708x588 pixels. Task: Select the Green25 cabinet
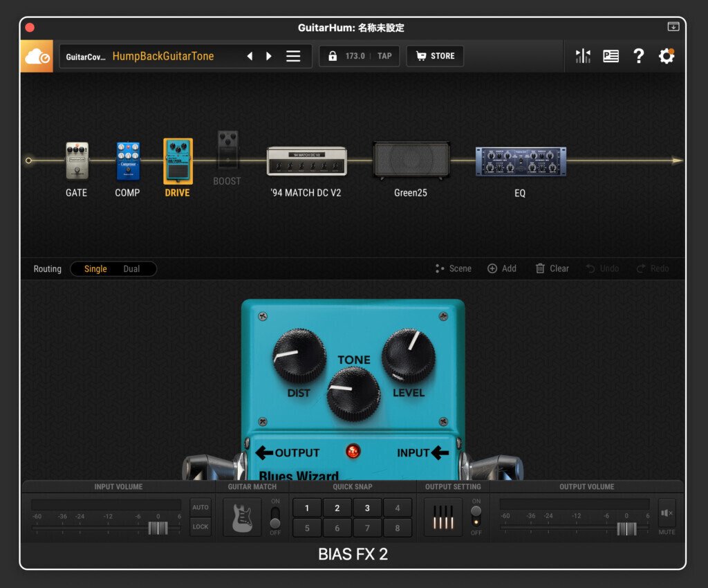coord(411,160)
